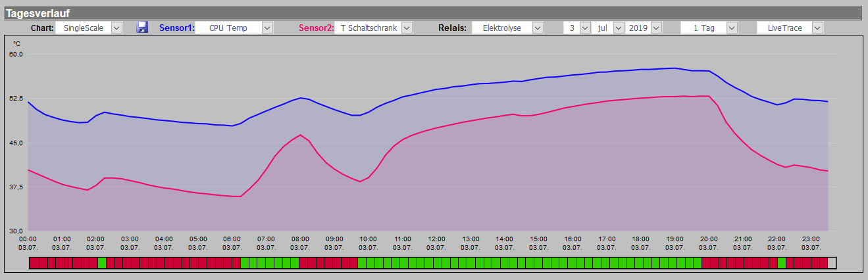
Task: Click the blue Sensor1 label
Action: [177, 28]
